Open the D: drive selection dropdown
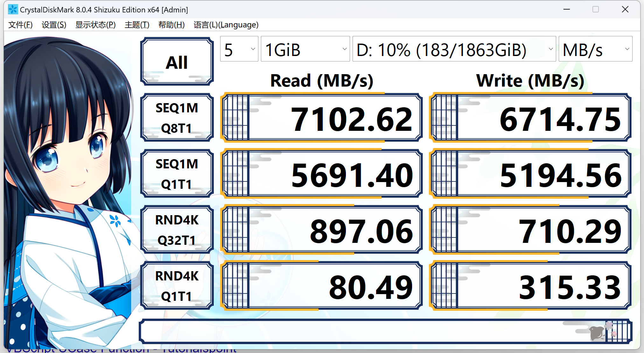Screen dimensions: 644x353 pyautogui.click(x=454, y=49)
